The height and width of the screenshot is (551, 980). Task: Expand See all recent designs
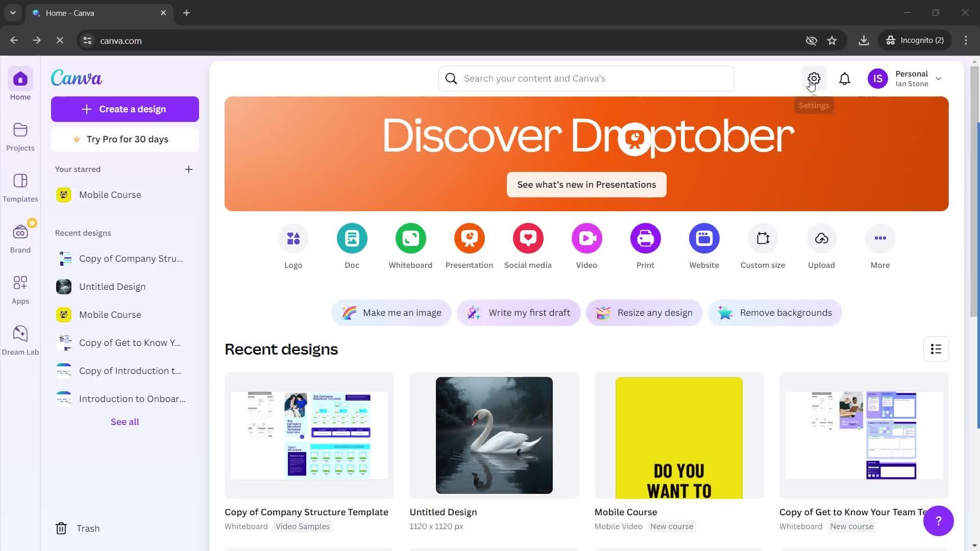click(125, 422)
